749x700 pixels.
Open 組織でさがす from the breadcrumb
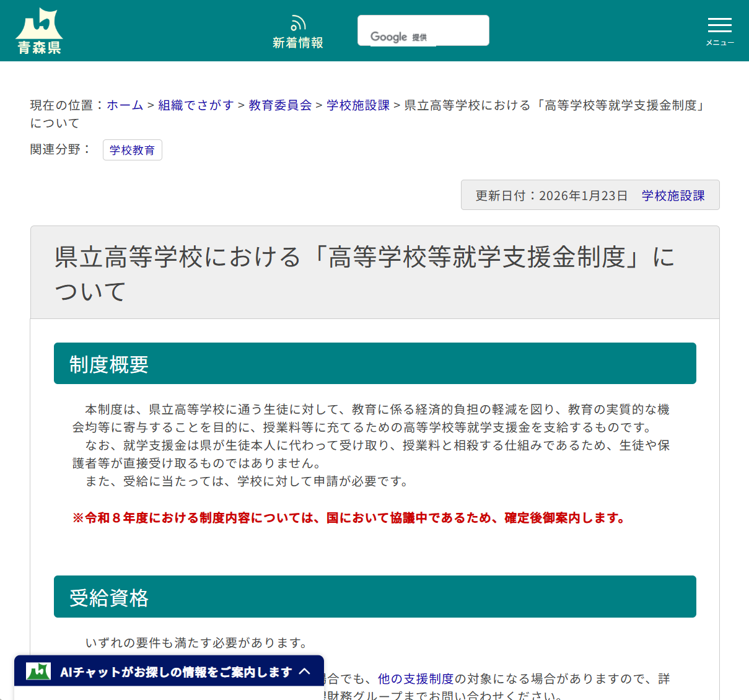pos(195,105)
